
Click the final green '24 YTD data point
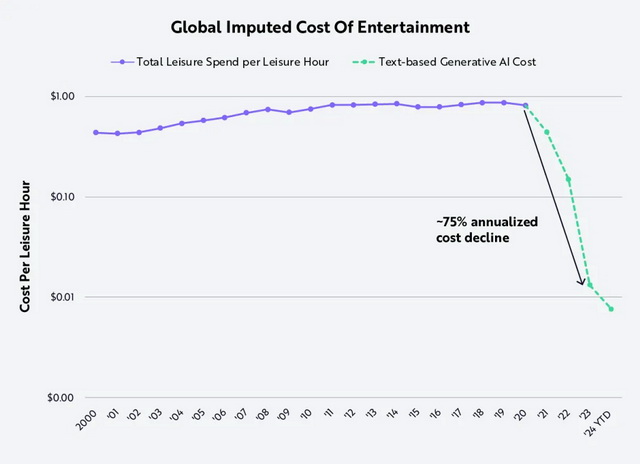point(611,308)
